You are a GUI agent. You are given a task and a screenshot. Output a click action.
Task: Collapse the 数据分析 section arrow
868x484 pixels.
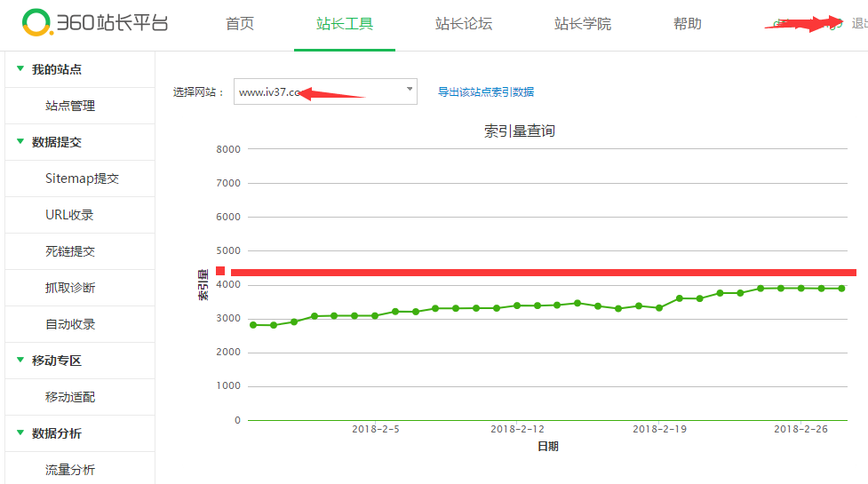coord(20,432)
